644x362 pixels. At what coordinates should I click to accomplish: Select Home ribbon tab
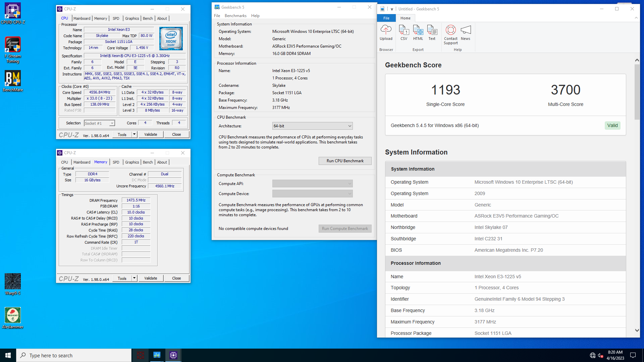click(x=405, y=18)
